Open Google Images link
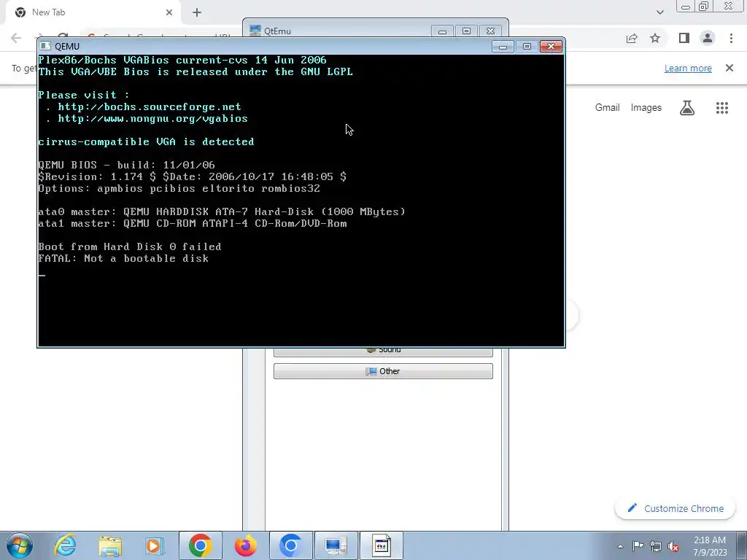747x560 pixels. (646, 108)
